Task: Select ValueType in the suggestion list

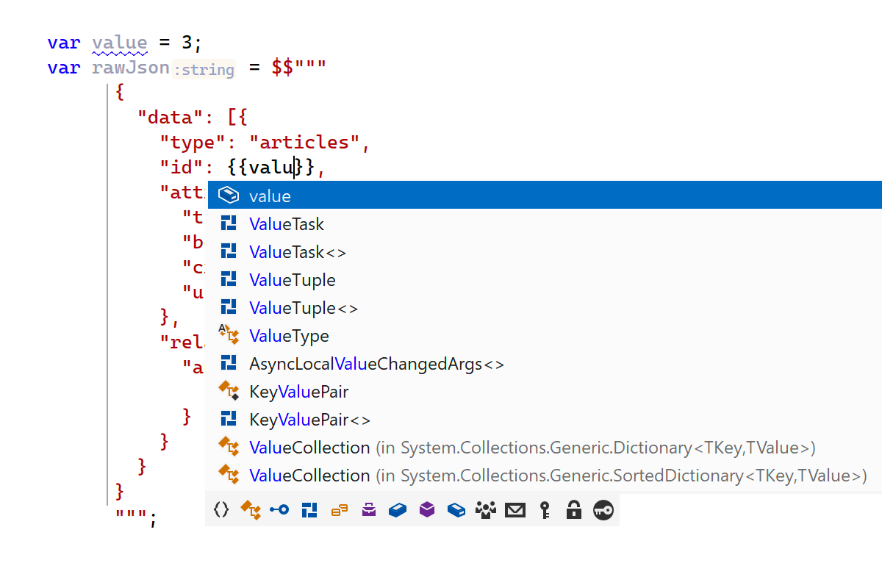Action: point(289,336)
